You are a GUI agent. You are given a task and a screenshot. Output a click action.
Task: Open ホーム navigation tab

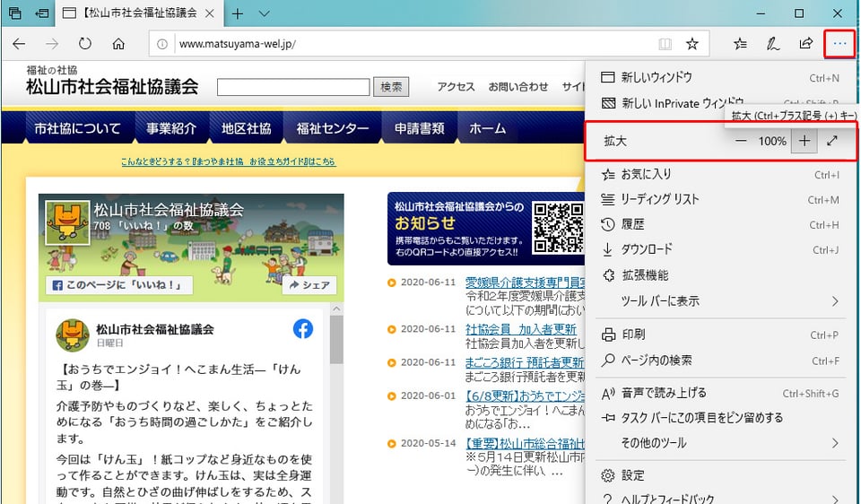[x=488, y=128]
